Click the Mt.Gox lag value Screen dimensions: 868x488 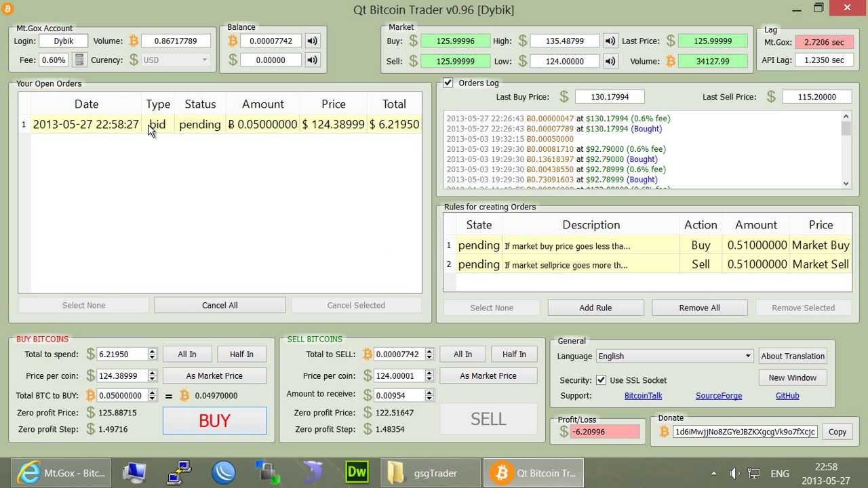pyautogui.click(x=824, y=42)
